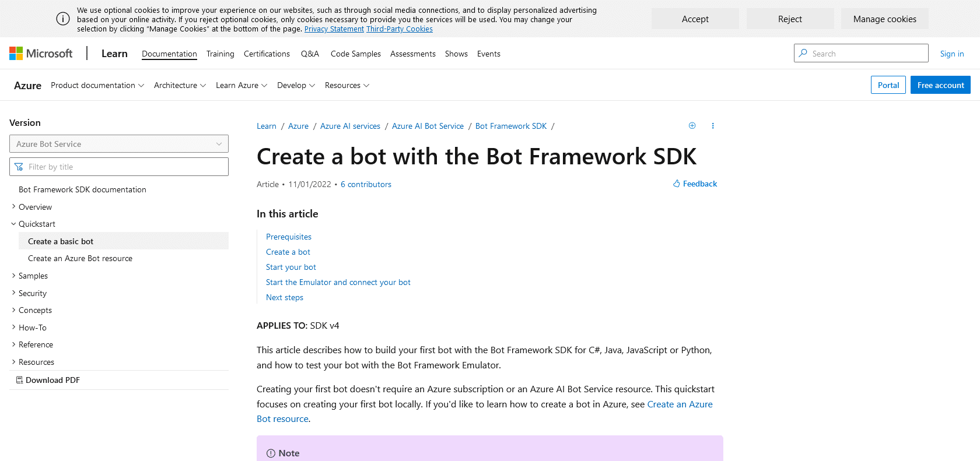Open the Documentation tab

click(x=169, y=54)
